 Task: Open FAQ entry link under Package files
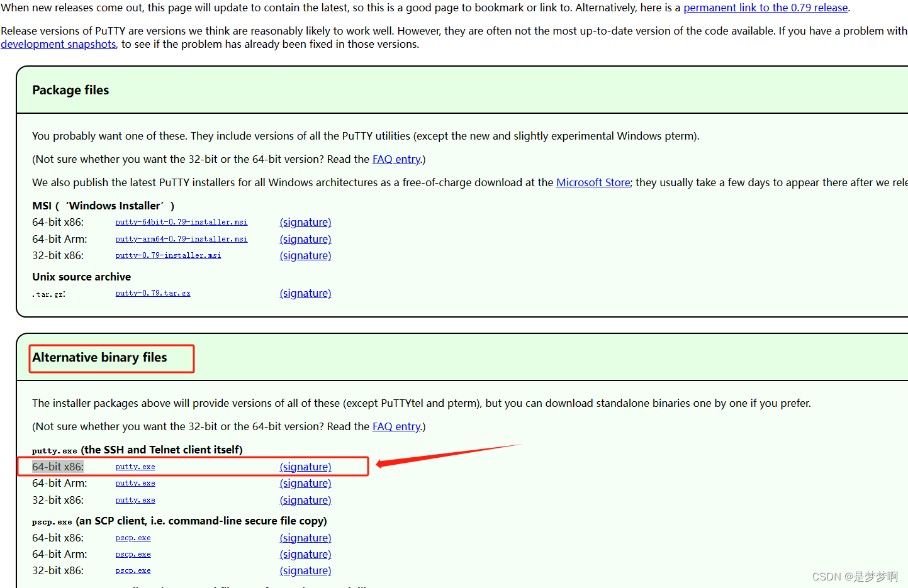[396, 159]
